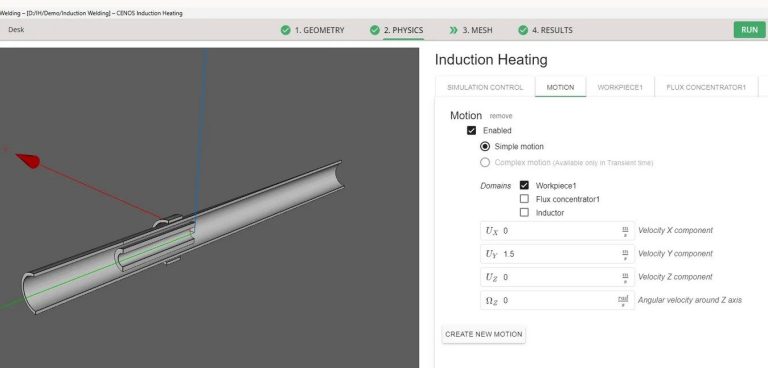This screenshot has width=768, height=368.
Task: Click the red X-axis arrowhead in viewport
Action: click(x=28, y=160)
